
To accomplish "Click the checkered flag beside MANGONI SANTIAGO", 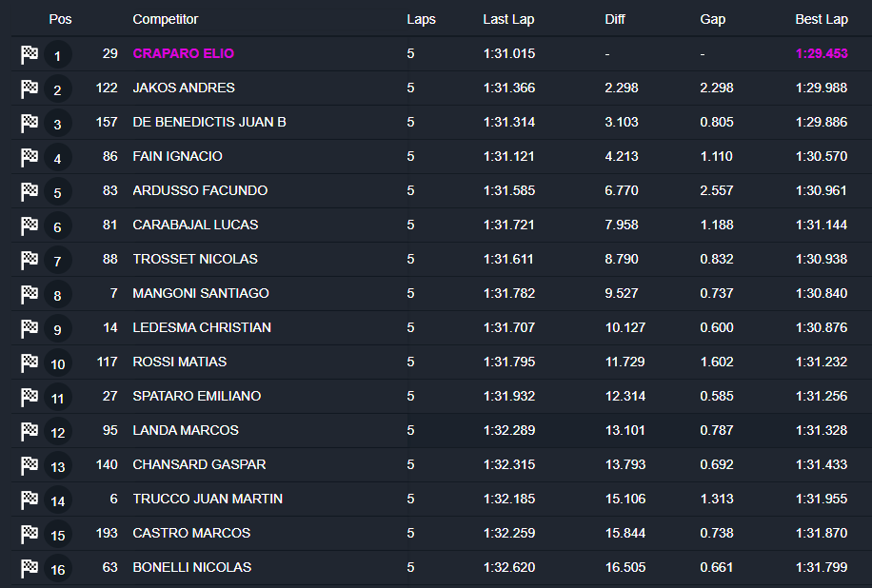I will point(30,294).
